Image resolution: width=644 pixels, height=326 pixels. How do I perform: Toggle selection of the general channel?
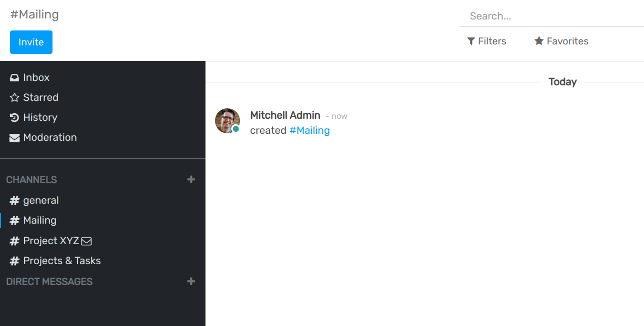(x=39, y=200)
